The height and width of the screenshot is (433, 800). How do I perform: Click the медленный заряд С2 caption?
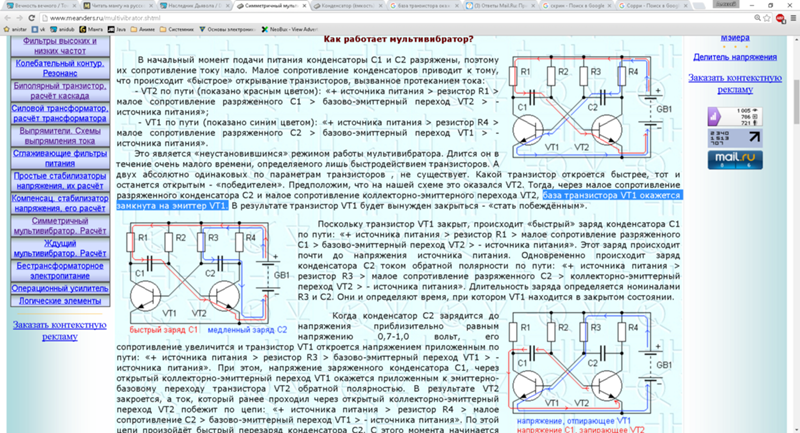click(247, 330)
